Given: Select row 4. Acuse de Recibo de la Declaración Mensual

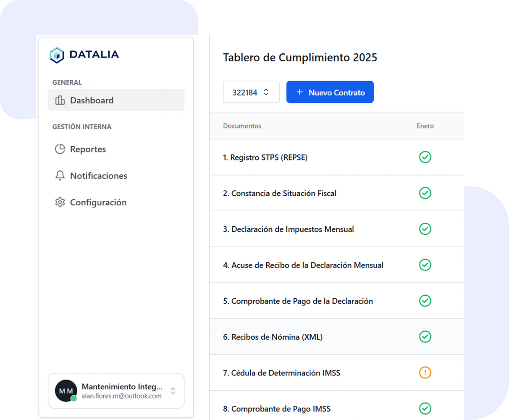Looking at the screenshot, I should coord(337,265).
